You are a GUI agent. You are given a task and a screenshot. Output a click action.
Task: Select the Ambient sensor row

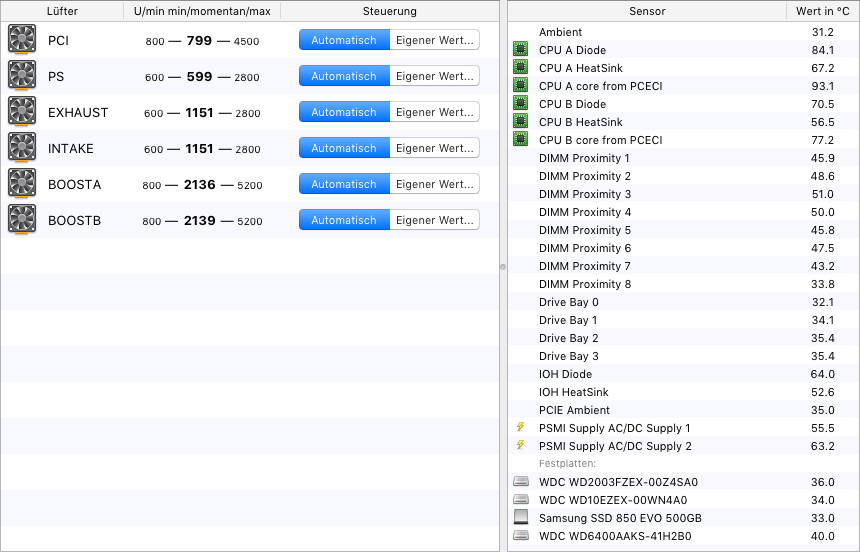(684, 32)
